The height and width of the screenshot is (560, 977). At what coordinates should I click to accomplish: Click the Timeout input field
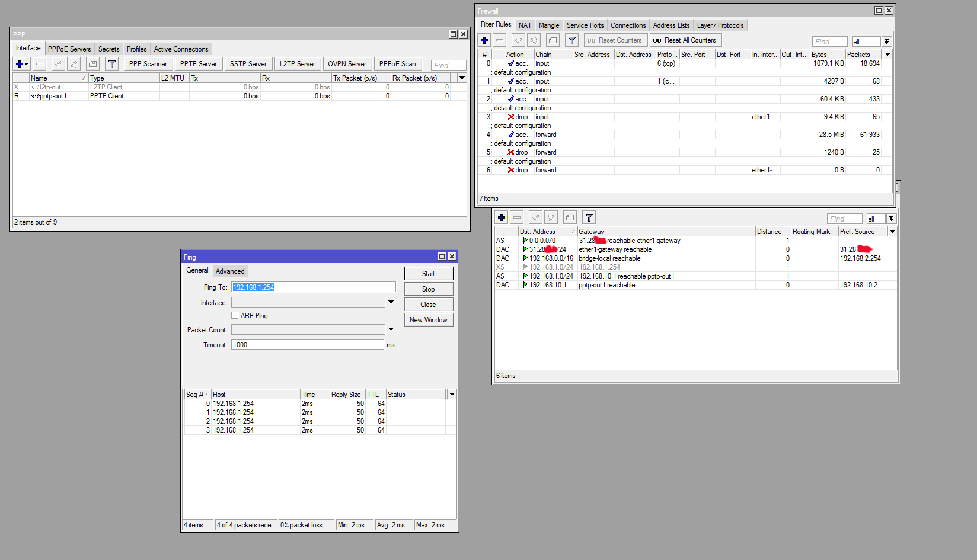(x=308, y=344)
